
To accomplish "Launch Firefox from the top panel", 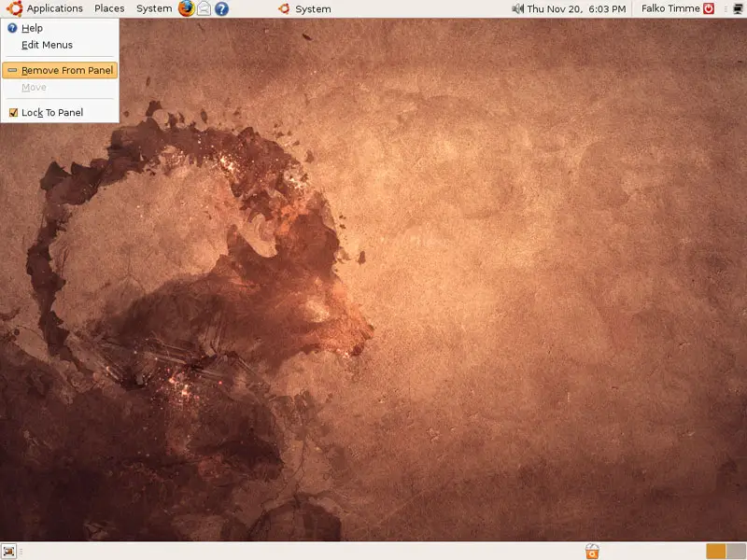I will (x=186, y=8).
